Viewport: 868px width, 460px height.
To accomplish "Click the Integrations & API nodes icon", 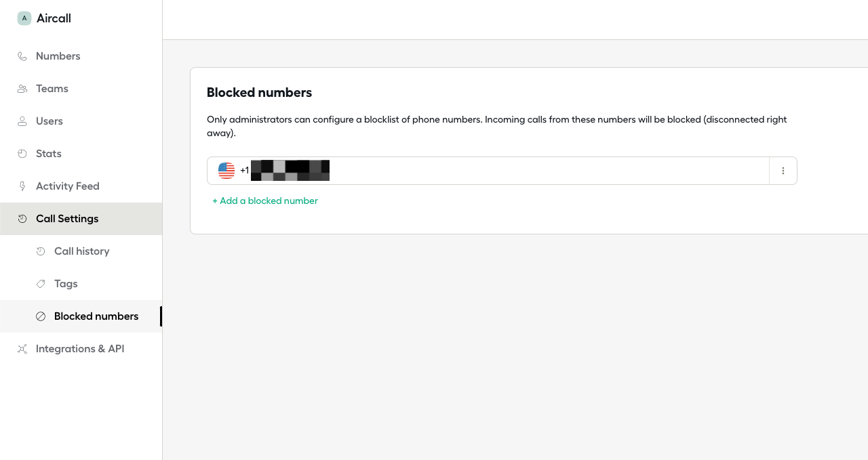I will point(22,349).
